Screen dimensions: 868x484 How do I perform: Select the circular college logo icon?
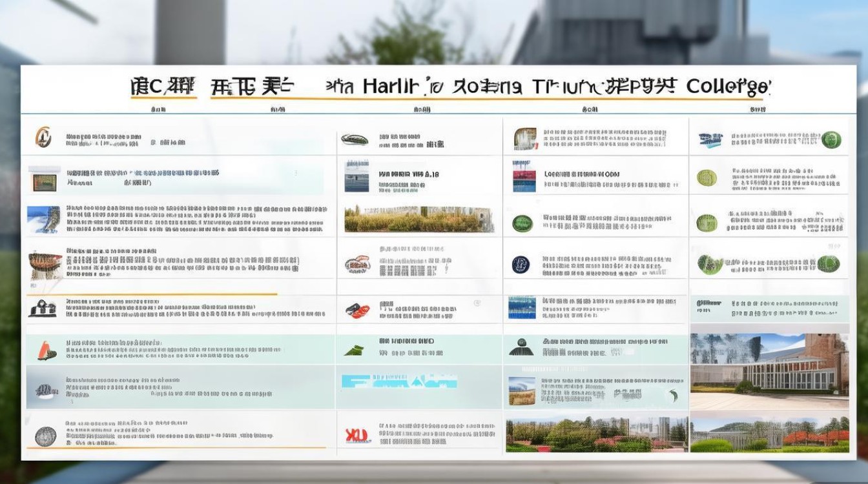44,137
